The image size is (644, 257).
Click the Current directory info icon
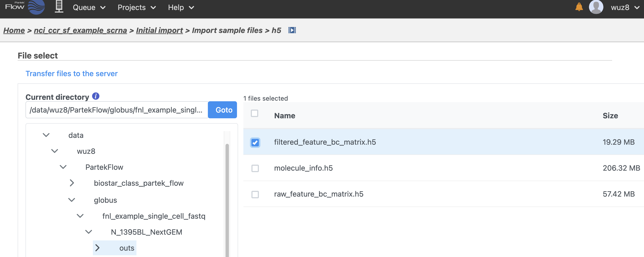[x=95, y=96]
